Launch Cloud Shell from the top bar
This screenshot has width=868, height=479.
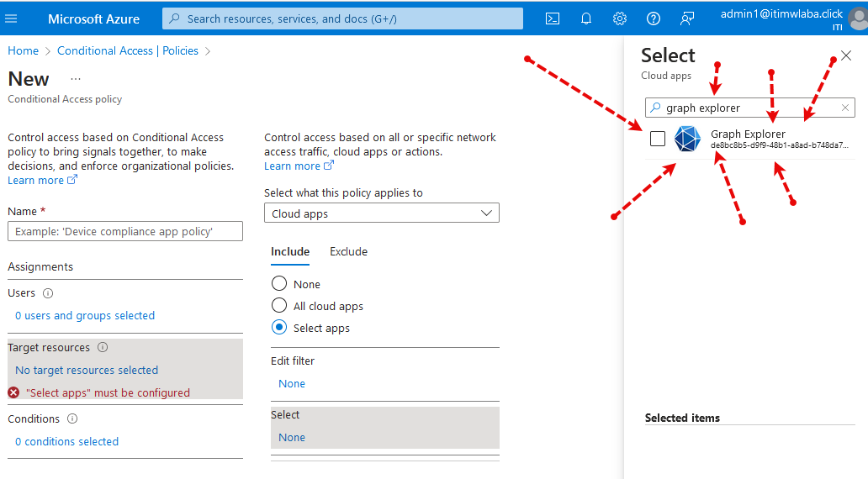[553, 18]
